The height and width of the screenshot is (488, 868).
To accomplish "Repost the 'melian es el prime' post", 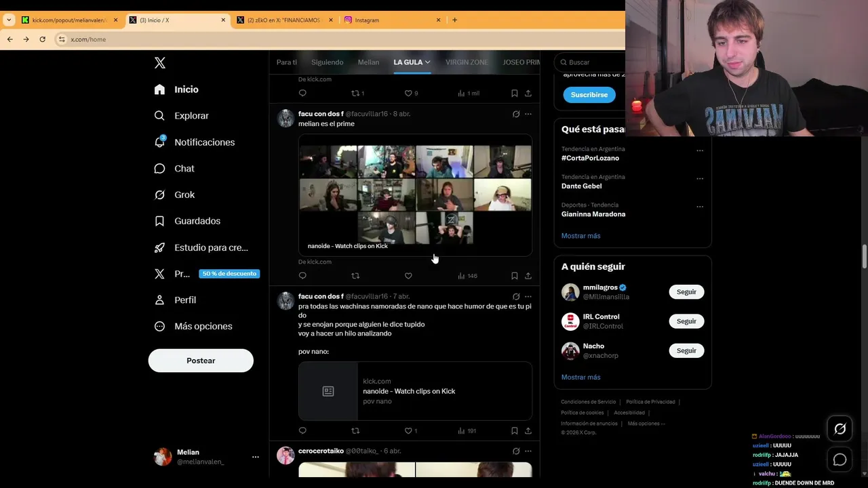I will point(355,276).
